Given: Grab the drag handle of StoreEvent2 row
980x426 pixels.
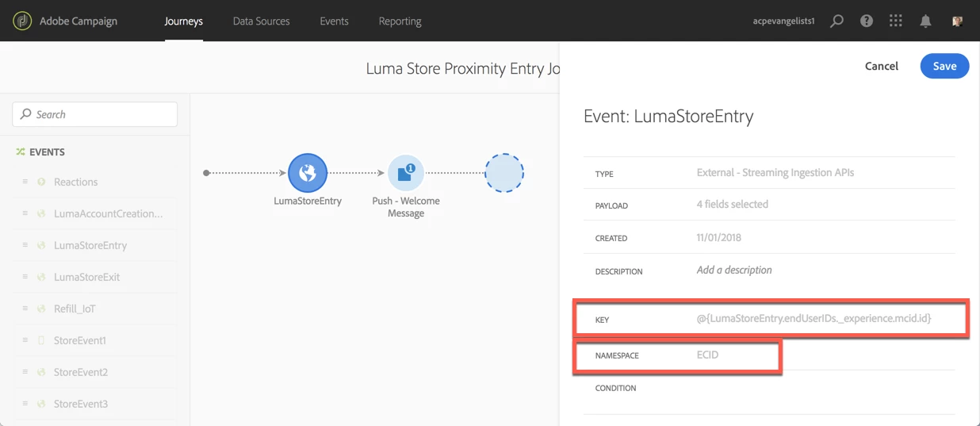Looking at the screenshot, I should (x=25, y=372).
